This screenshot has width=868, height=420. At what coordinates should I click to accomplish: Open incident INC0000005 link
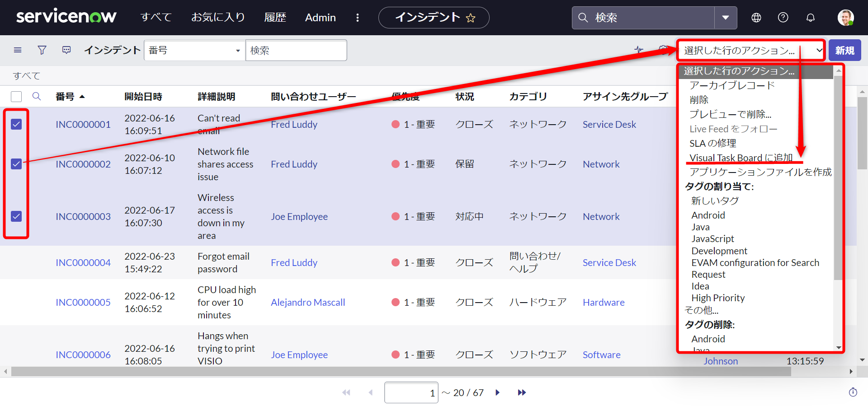[x=83, y=302]
